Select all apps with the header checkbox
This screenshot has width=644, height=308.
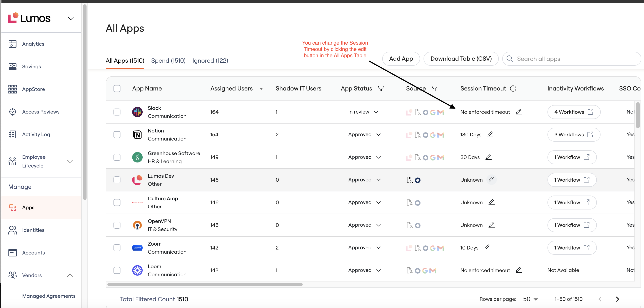117,89
